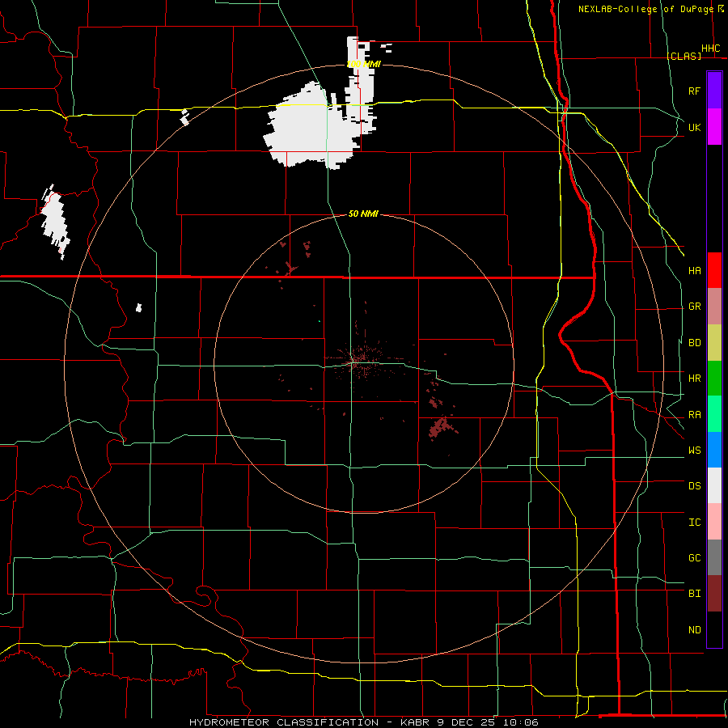Click the RF legend label

tap(694, 91)
